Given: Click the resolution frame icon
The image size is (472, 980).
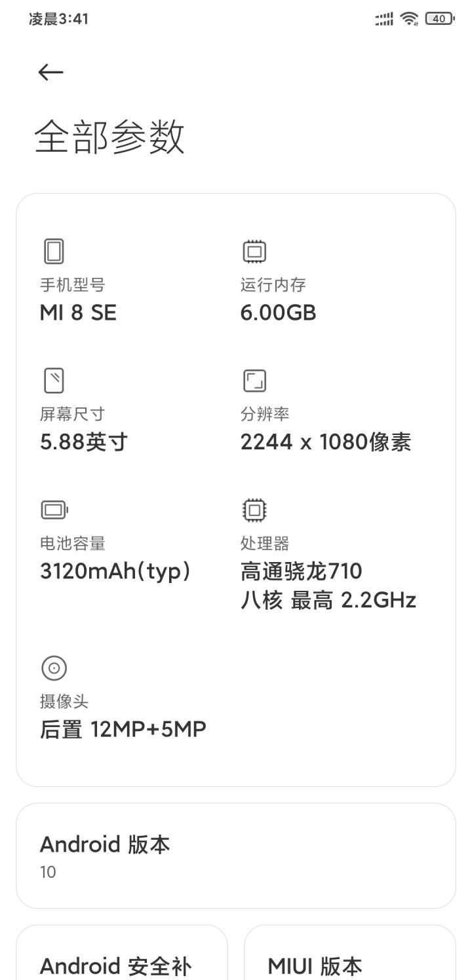Looking at the screenshot, I should coord(254,380).
